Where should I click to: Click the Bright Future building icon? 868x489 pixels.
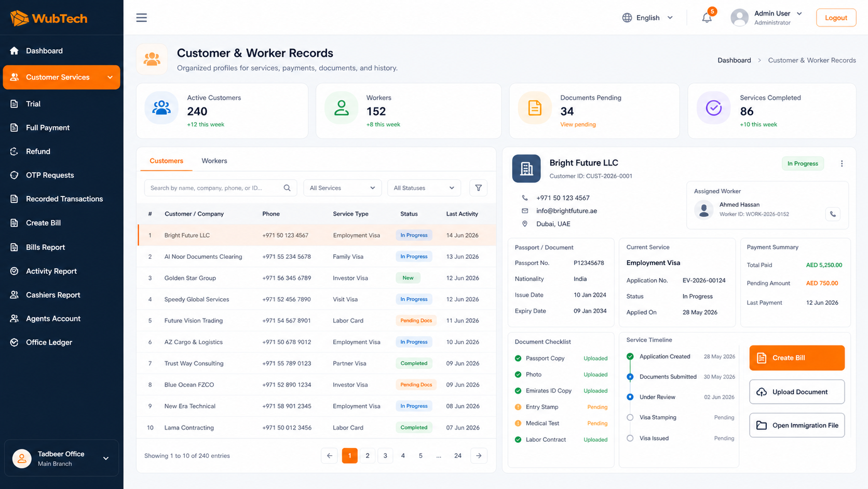pos(526,168)
